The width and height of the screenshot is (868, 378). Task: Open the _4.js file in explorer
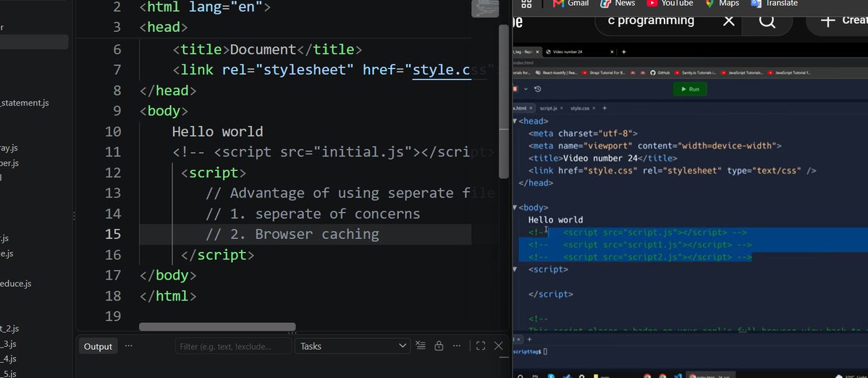[8, 358]
